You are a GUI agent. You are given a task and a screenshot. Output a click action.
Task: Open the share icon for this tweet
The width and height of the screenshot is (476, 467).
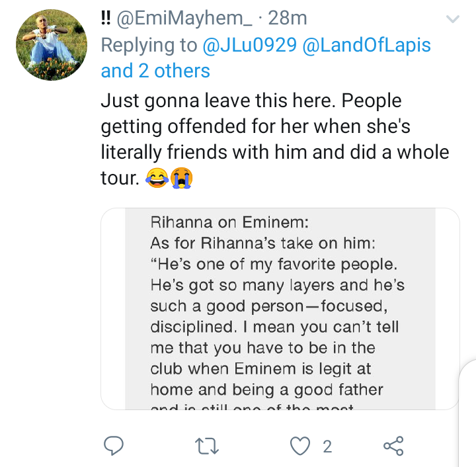[393, 446]
